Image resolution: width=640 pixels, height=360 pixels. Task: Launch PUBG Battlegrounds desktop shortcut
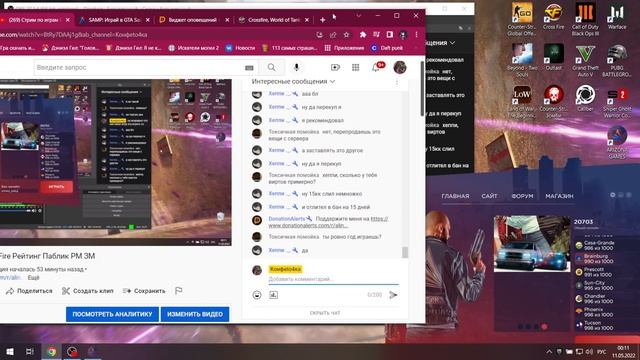coord(617,60)
